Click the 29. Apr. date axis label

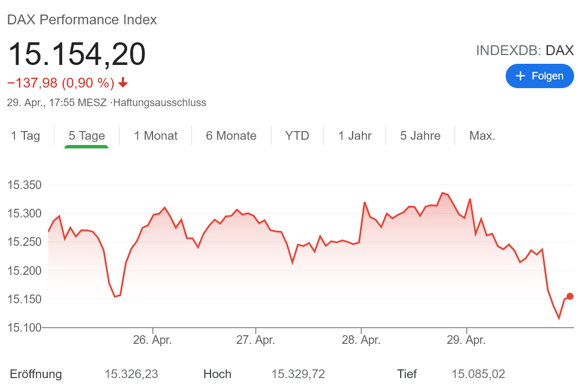tap(466, 340)
